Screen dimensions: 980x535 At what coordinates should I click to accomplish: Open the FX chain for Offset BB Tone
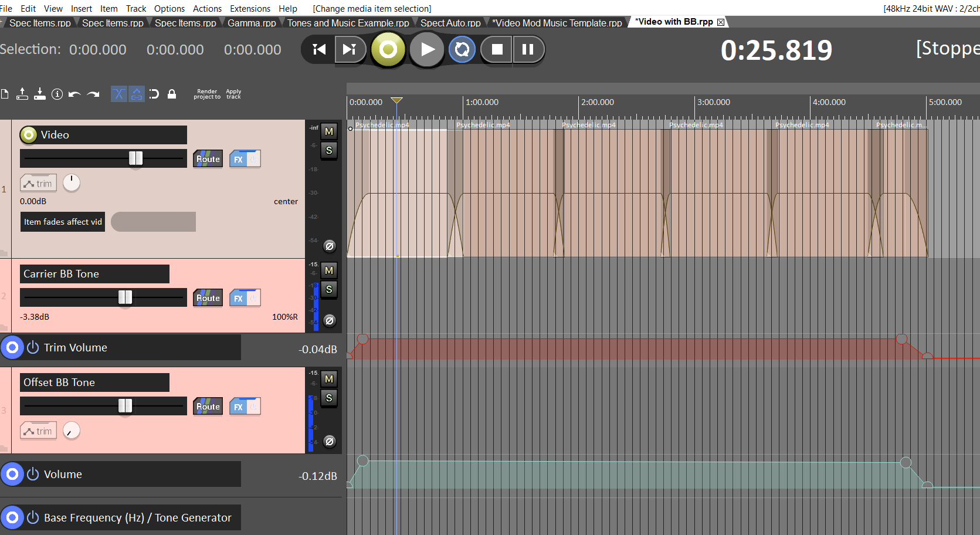[x=238, y=407]
